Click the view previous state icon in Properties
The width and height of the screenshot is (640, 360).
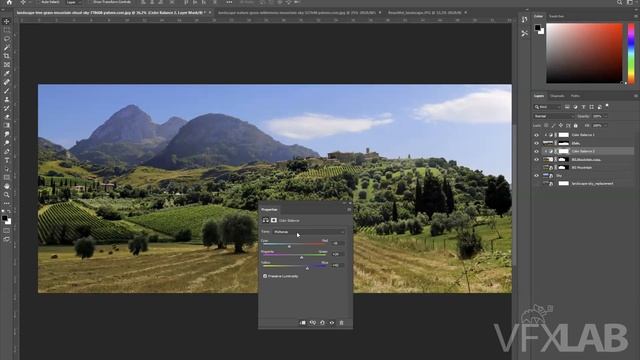[313, 322]
